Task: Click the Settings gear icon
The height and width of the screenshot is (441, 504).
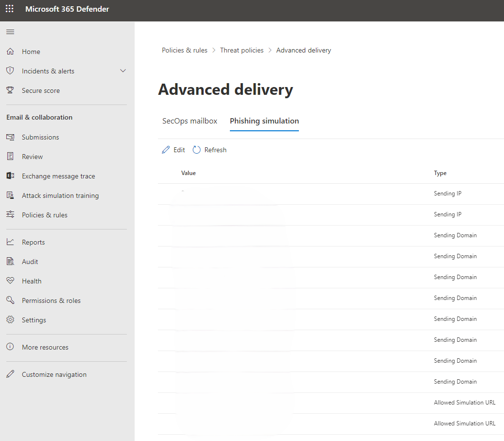Action: click(10, 320)
